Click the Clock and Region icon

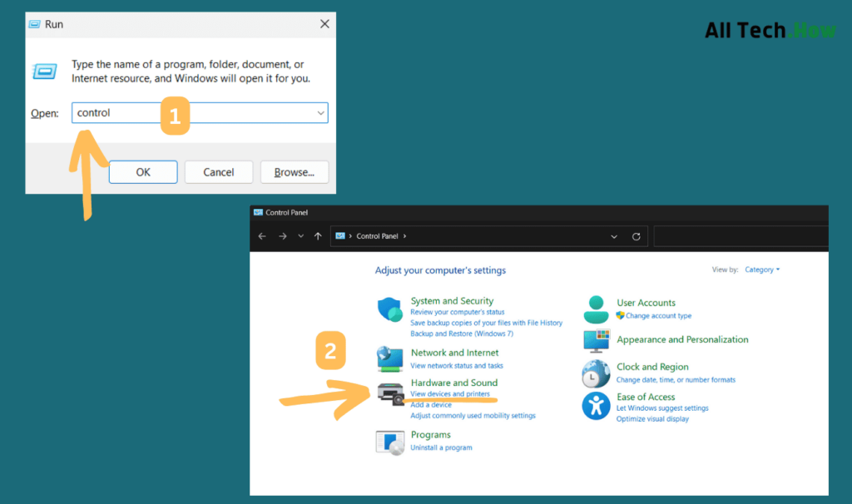point(596,373)
